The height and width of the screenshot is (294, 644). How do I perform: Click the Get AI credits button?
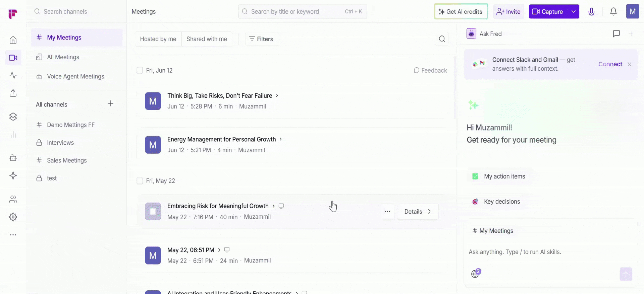click(x=461, y=11)
